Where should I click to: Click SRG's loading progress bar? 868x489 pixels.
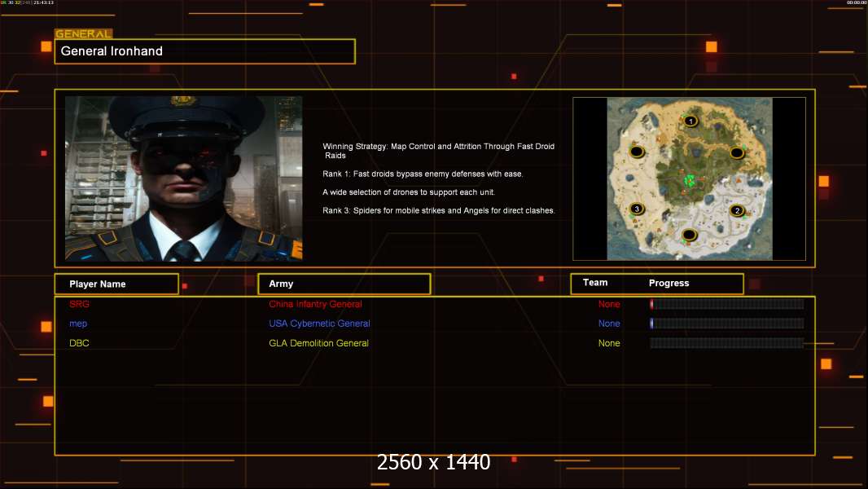(x=727, y=304)
